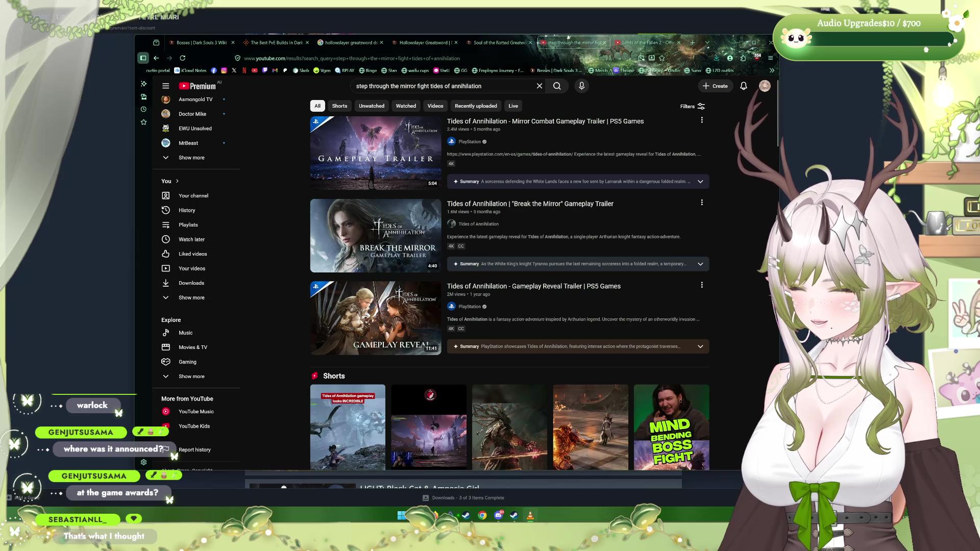980x551 pixels.
Task: Select the Shorts filter chip
Action: [x=339, y=106]
